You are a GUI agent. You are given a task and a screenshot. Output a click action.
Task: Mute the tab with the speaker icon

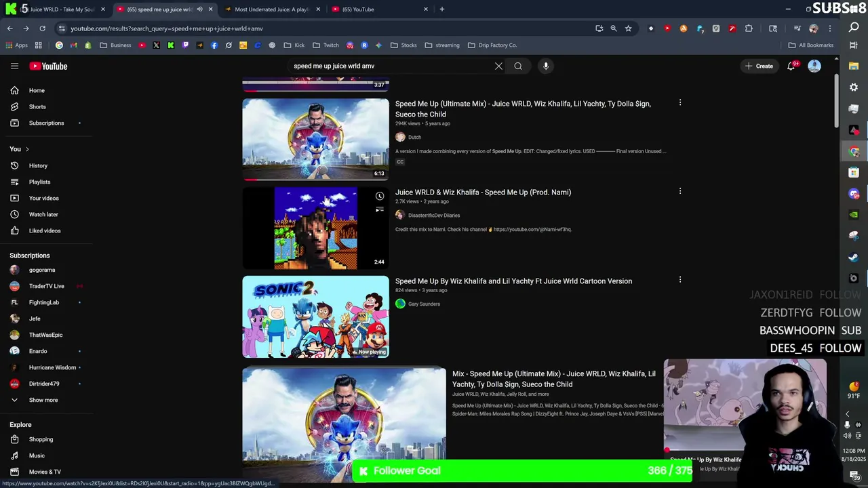199,9
